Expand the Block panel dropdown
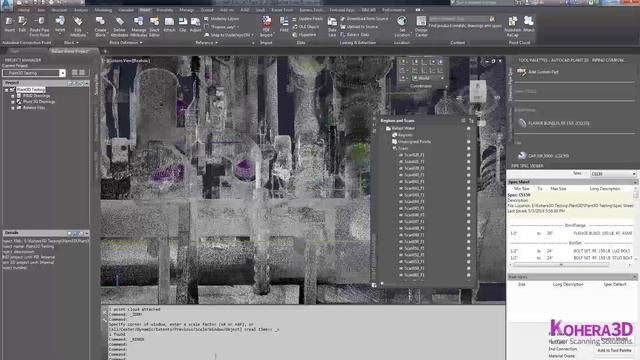This screenshot has width=640, height=360. click(x=71, y=42)
